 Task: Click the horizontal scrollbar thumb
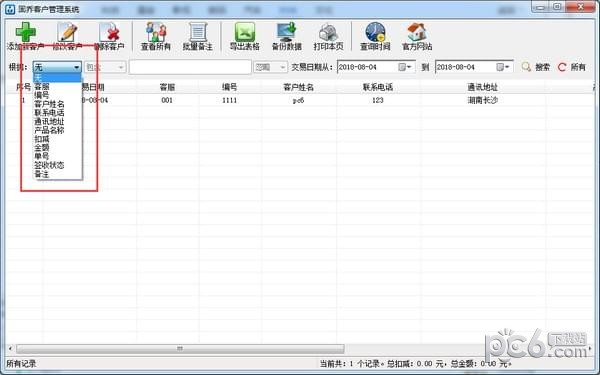point(180,349)
